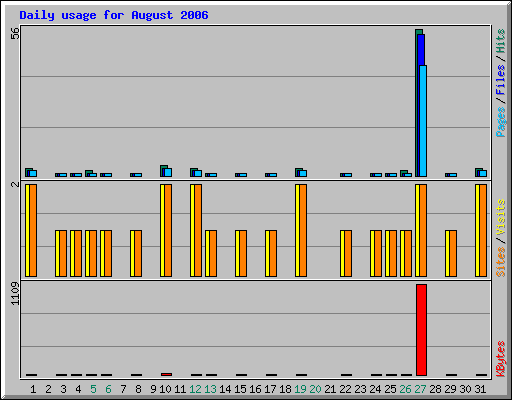
Task: Click the day '1' axis label
Action: [x=33, y=389]
